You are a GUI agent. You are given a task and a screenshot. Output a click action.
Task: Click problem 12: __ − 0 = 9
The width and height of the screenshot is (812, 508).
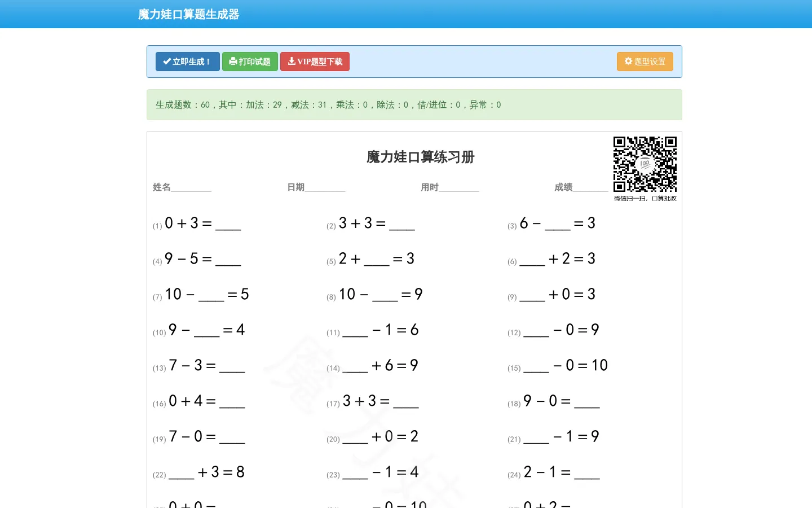553,330
